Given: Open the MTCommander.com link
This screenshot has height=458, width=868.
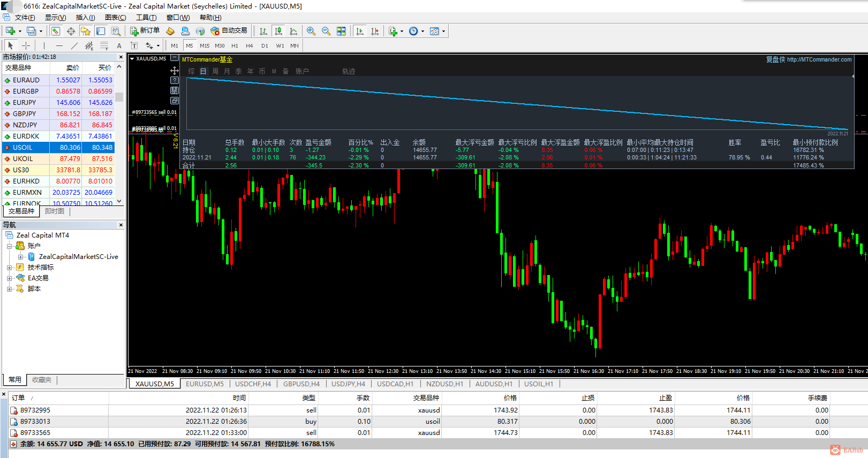Looking at the screenshot, I should [x=819, y=59].
